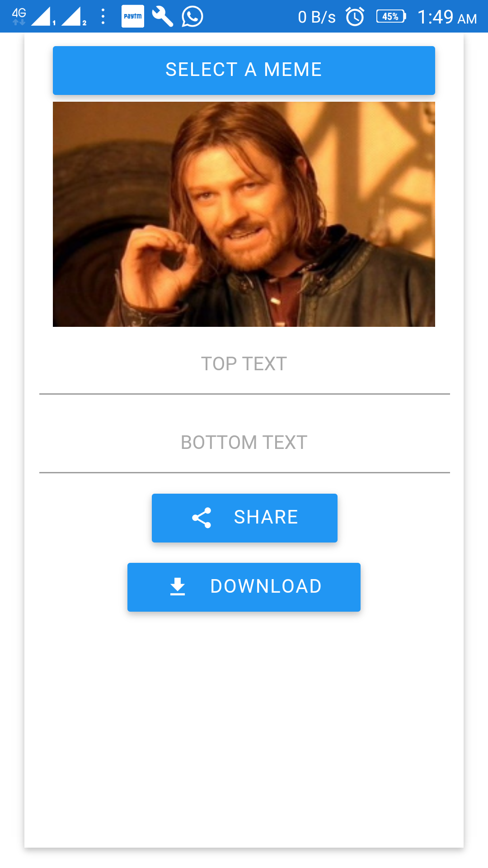Click the download arrow icon
Screen dimensions: 488x868
pyautogui.click(x=178, y=586)
